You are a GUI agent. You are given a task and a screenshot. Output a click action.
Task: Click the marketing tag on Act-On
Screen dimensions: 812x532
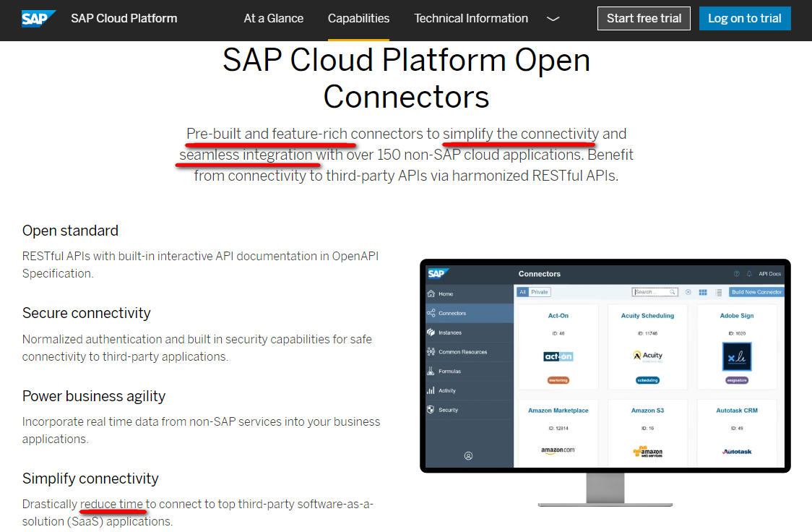click(558, 380)
